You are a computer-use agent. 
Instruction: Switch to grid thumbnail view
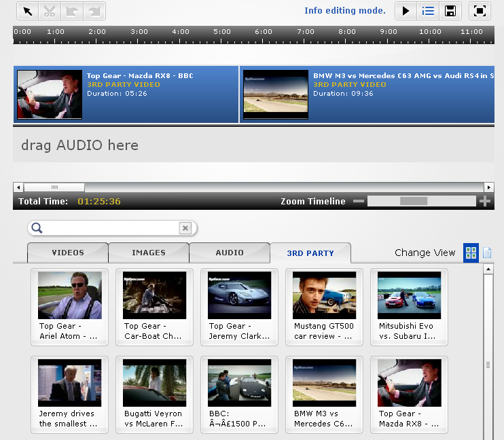pos(471,253)
